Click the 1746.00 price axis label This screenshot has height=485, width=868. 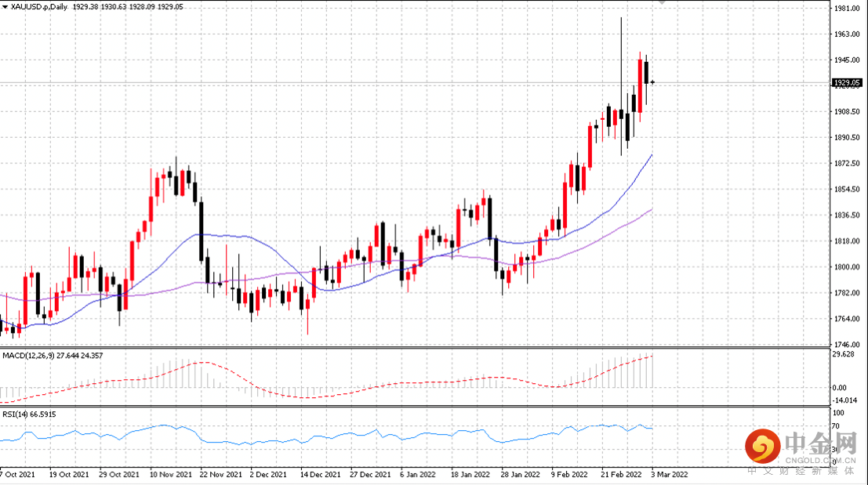click(846, 344)
